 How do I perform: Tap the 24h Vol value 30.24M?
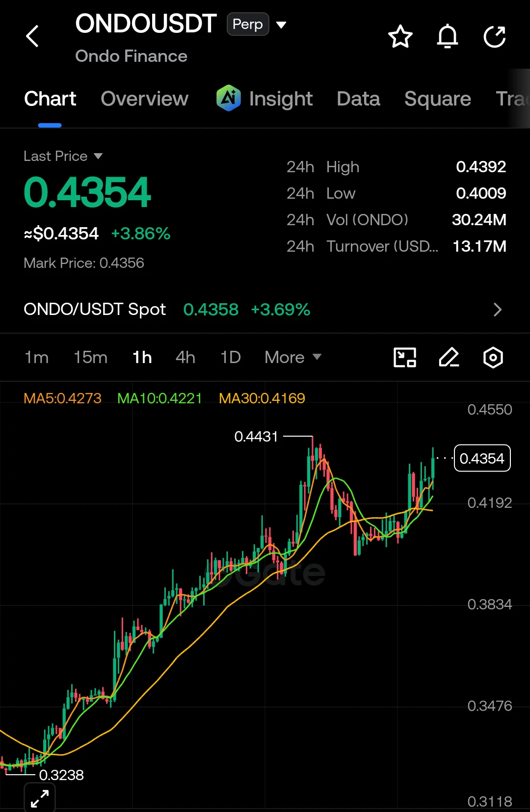click(479, 220)
